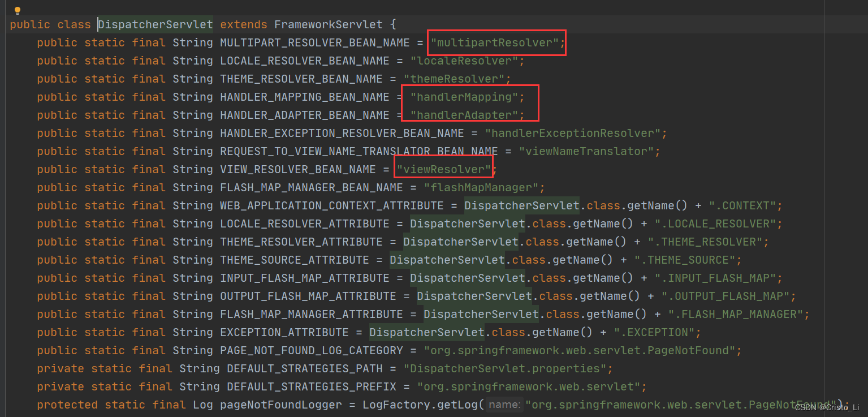Click the VIEW_RESOLVER_BEAN_NAME constant

298,169
